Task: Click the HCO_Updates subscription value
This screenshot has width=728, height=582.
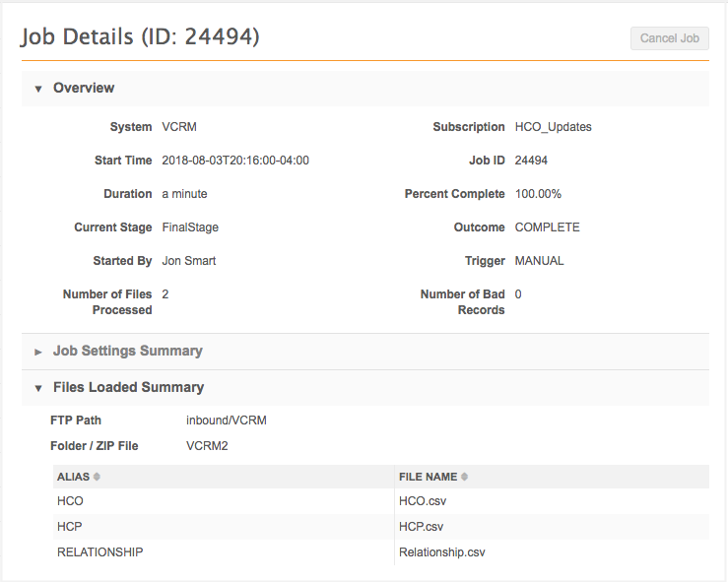Action: pyautogui.click(x=553, y=127)
